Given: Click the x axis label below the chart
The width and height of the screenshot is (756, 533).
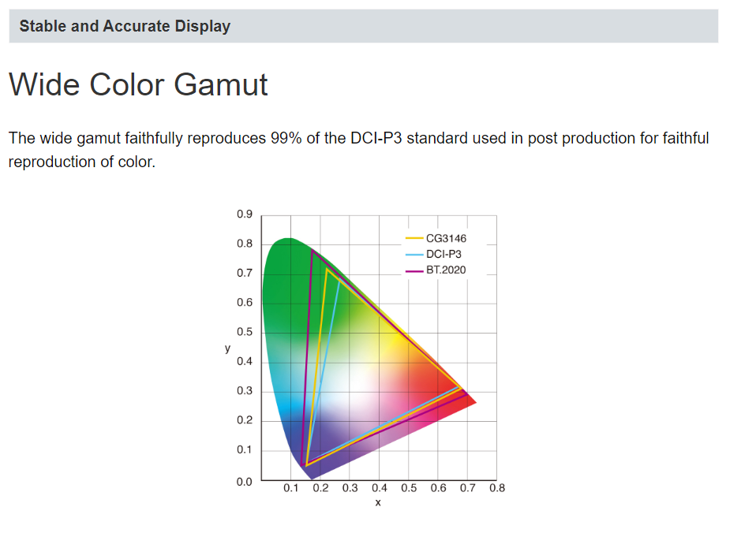Looking at the screenshot, I should click(x=378, y=502).
